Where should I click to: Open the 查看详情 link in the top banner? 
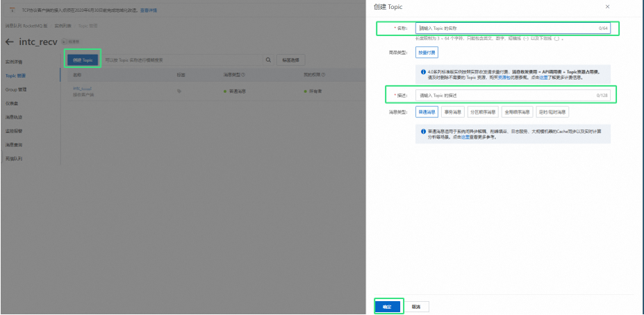pyautogui.click(x=148, y=10)
